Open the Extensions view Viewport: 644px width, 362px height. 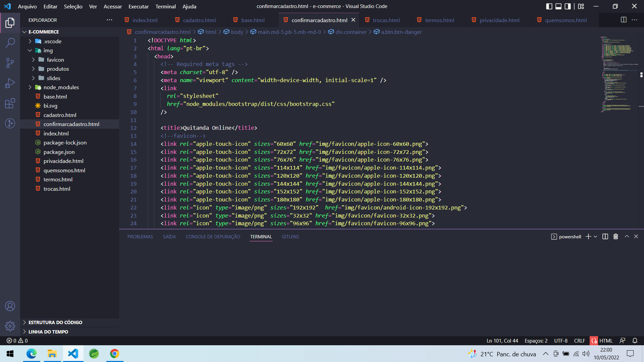click(x=10, y=103)
